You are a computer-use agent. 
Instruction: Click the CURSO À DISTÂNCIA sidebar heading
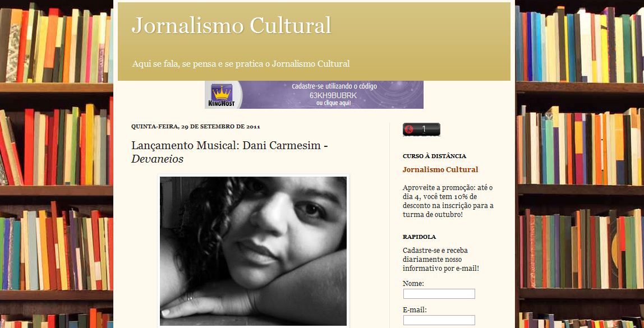(434, 156)
